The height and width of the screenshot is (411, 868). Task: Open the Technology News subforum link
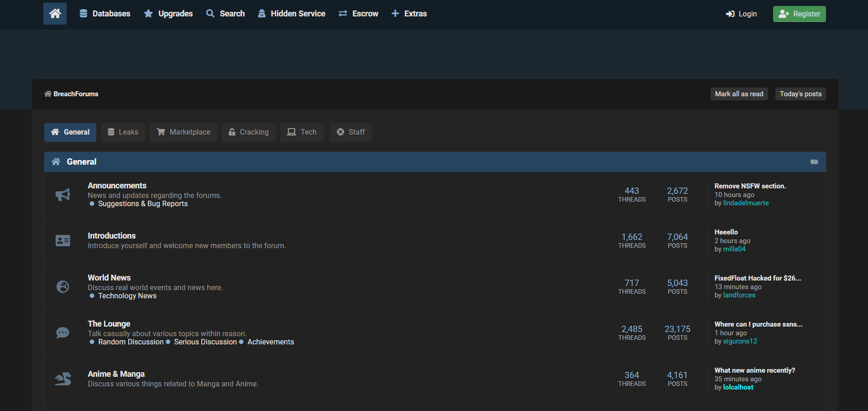tap(127, 296)
